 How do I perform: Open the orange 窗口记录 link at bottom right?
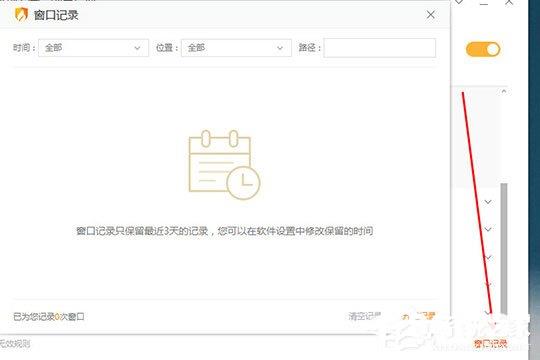click(x=491, y=343)
